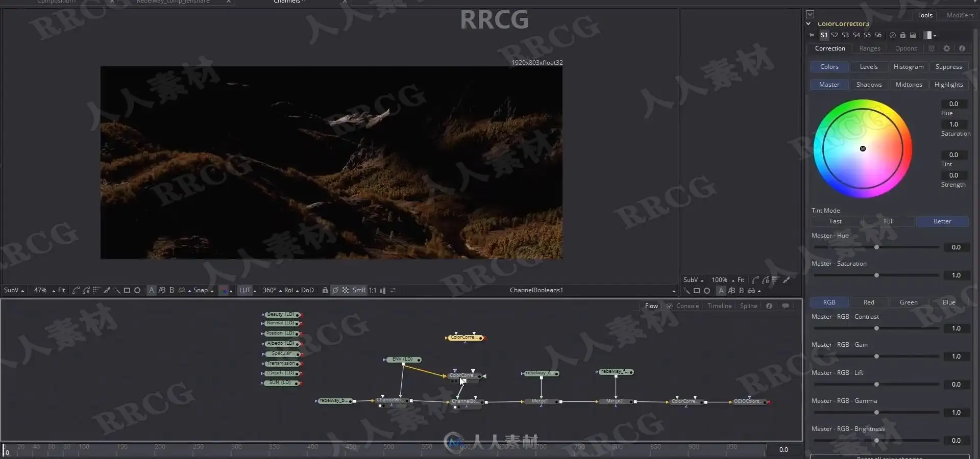
Task: Switch to the Timeline tab
Action: point(719,306)
